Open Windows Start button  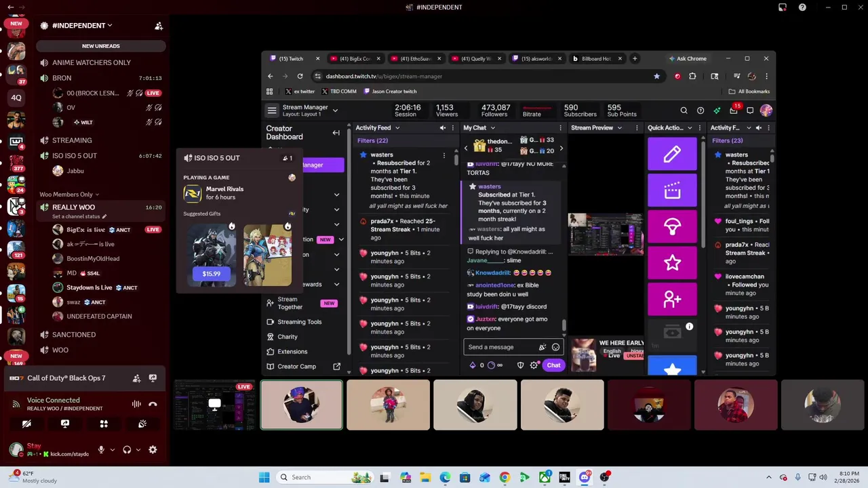264,477
